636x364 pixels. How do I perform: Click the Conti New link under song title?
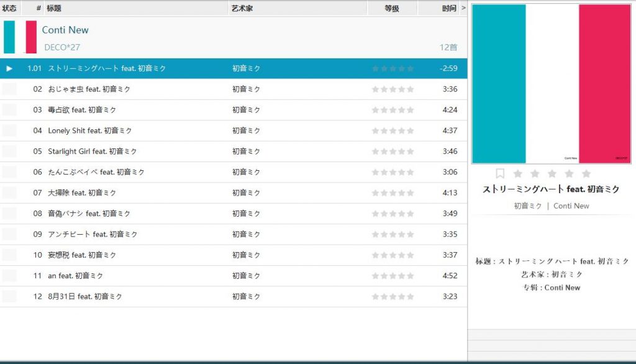tap(571, 206)
